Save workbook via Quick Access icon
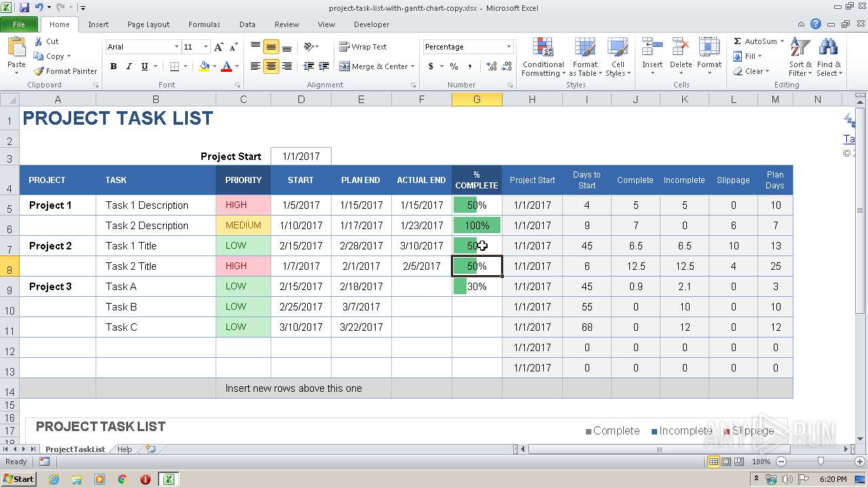Image resolution: width=868 pixels, height=488 pixels. click(24, 7)
